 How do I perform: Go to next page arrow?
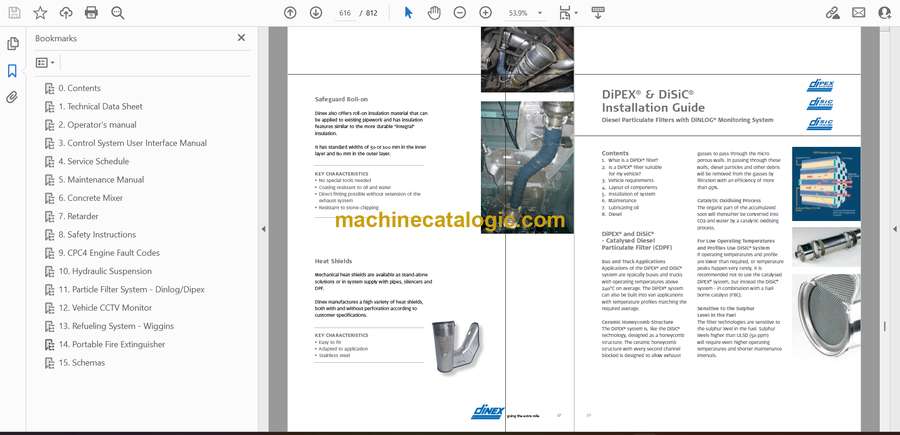(x=316, y=13)
